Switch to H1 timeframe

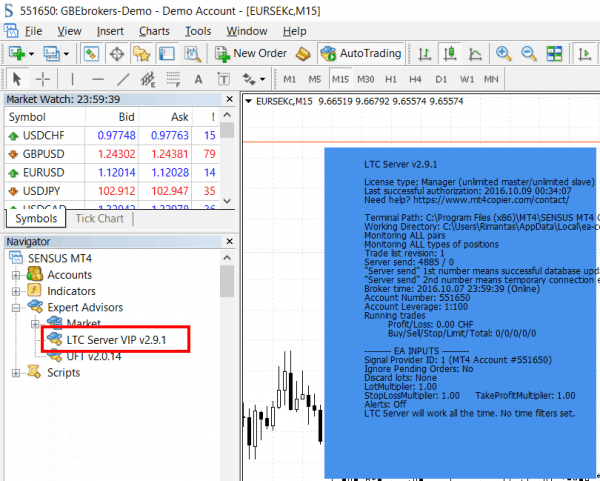coord(391,79)
